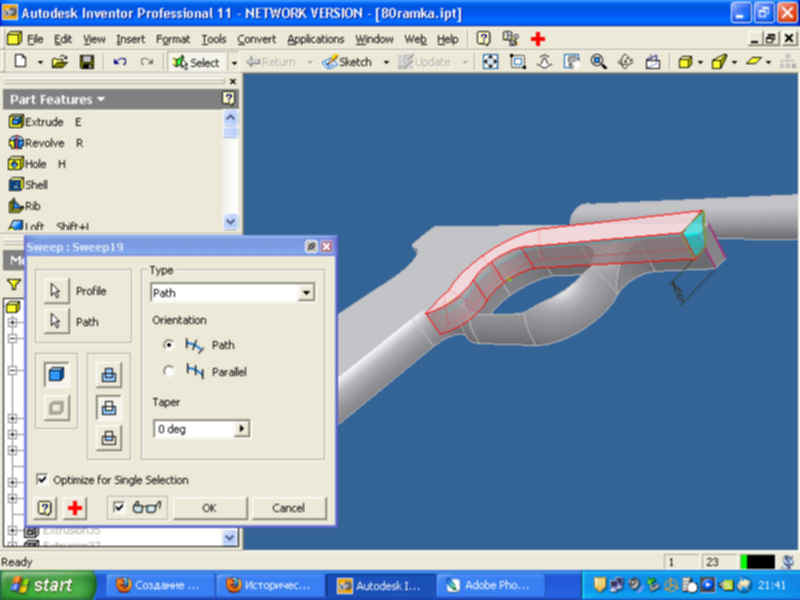
Task: Select the Solid output button
Action: coord(56,375)
